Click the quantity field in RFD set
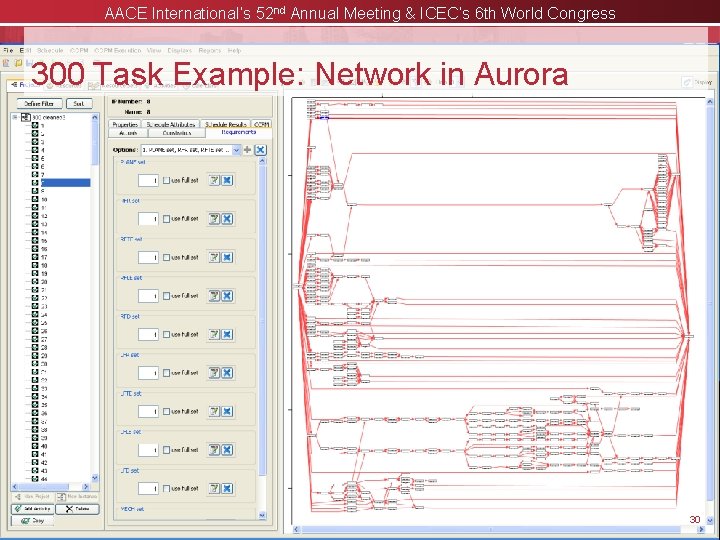The width and height of the screenshot is (720, 540). click(x=148, y=334)
